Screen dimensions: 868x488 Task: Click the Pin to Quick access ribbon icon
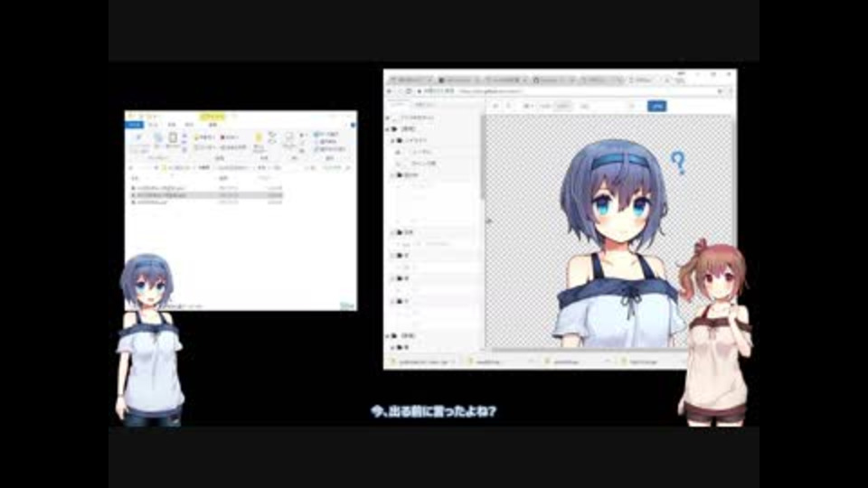click(139, 138)
